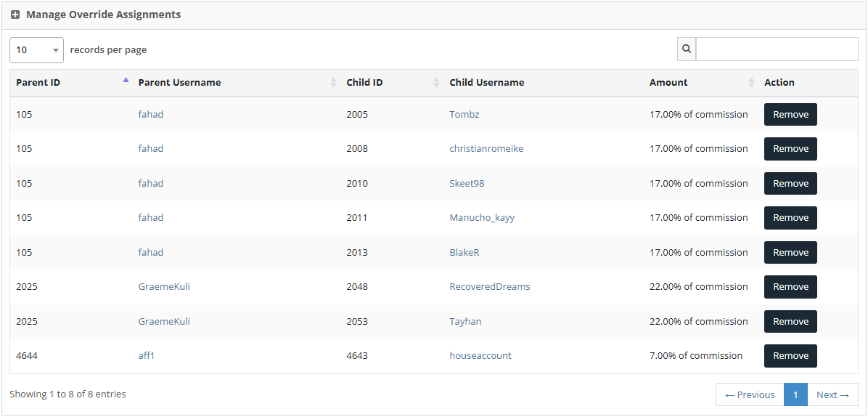The image size is (868, 417).
Task: Sort by Child ID column arrows
Action: click(x=436, y=83)
